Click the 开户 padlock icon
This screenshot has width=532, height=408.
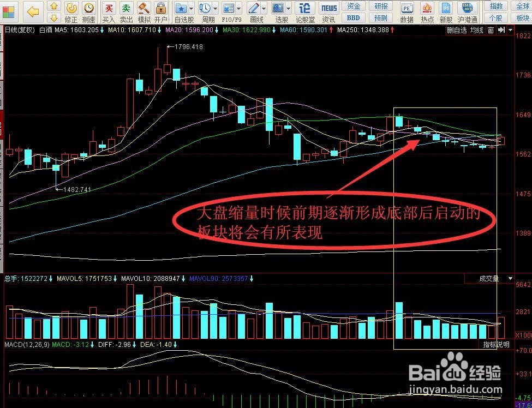[160, 8]
